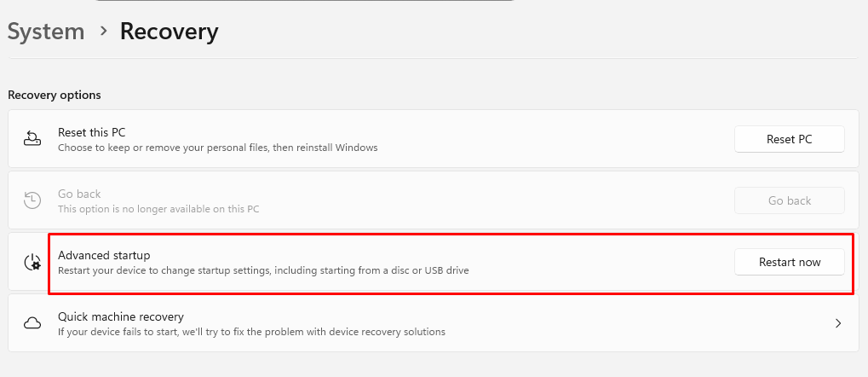The image size is (868, 377).
Task: Click the Quick machine recovery cloud icon
Action: [32, 323]
